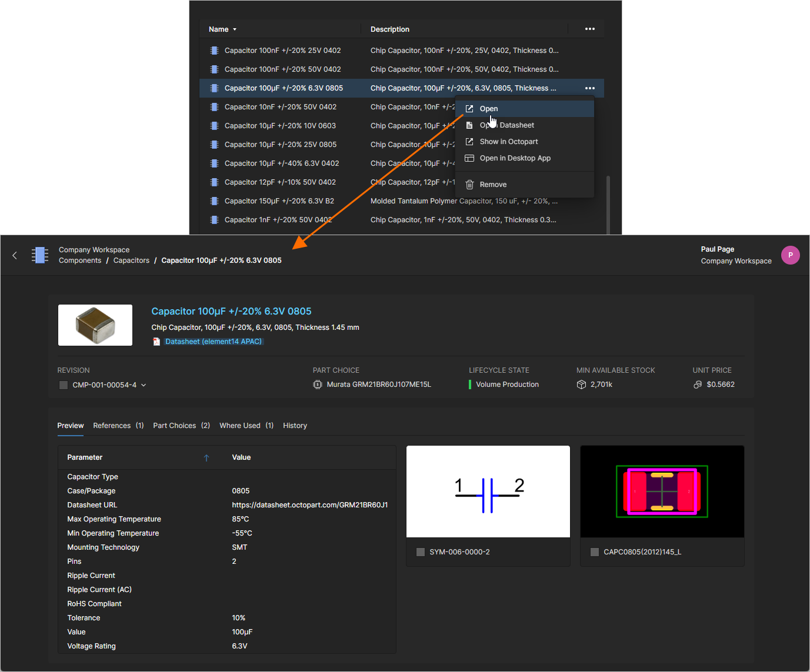This screenshot has width=810, height=672.
Task: Click the component icon in the breadcrumb header
Action: click(x=39, y=255)
